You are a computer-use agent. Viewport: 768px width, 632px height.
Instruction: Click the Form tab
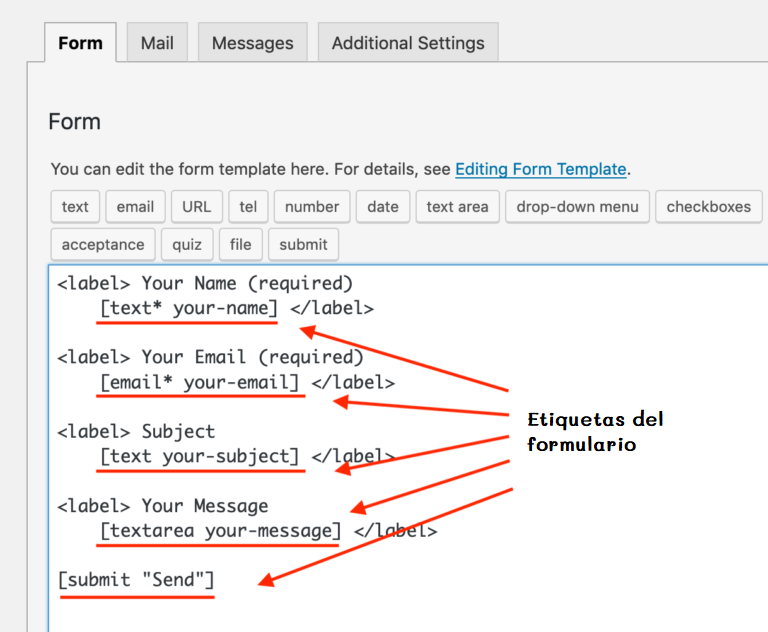[80, 43]
